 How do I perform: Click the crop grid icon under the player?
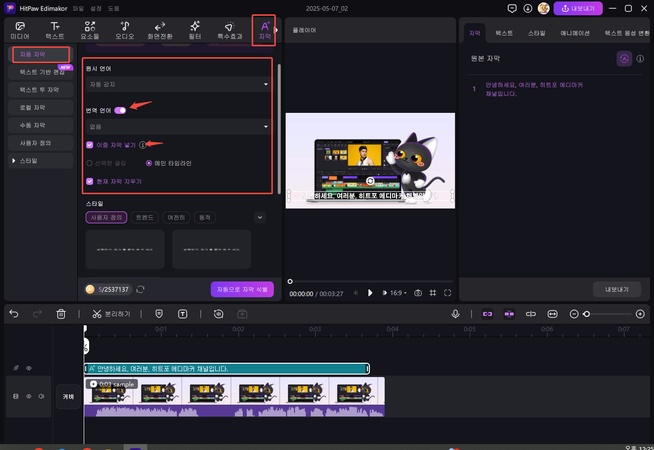[x=433, y=293]
